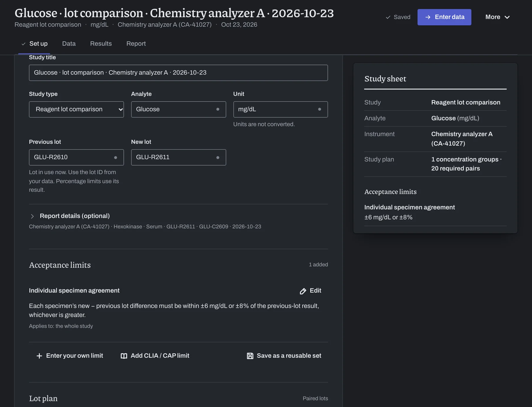
Task: Click the New lot field GLU-R2611
Action: coord(179,157)
